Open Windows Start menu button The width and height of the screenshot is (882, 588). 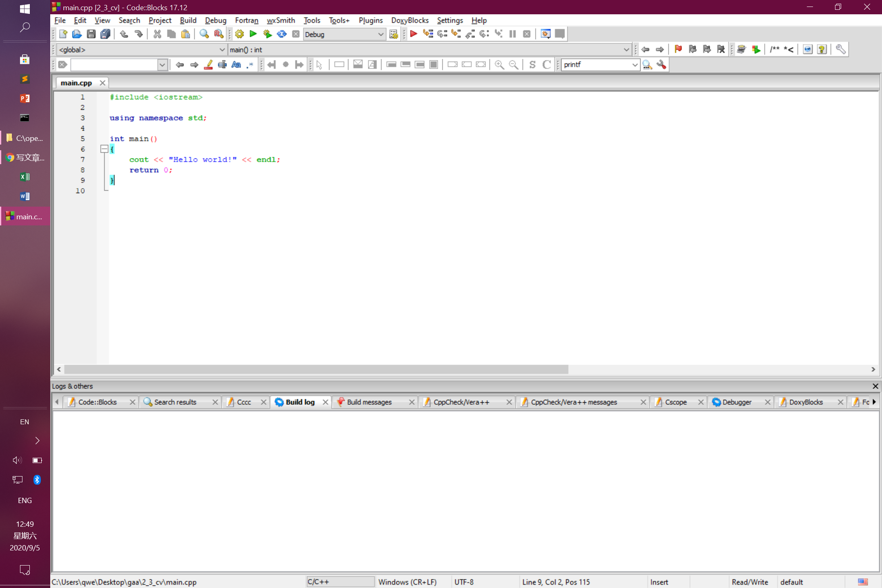[25, 9]
